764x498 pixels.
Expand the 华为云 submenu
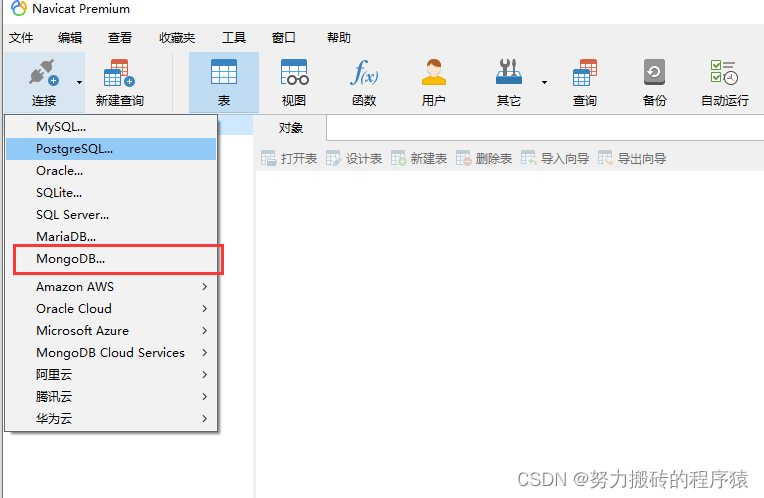(x=111, y=418)
